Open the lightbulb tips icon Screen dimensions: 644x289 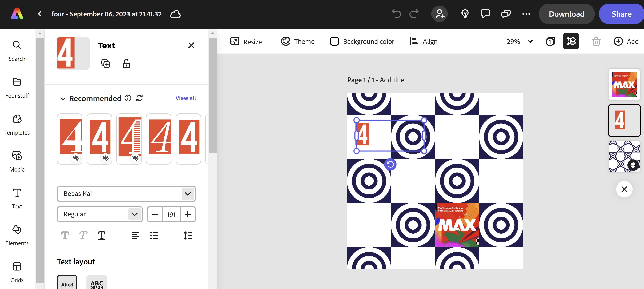pos(465,14)
